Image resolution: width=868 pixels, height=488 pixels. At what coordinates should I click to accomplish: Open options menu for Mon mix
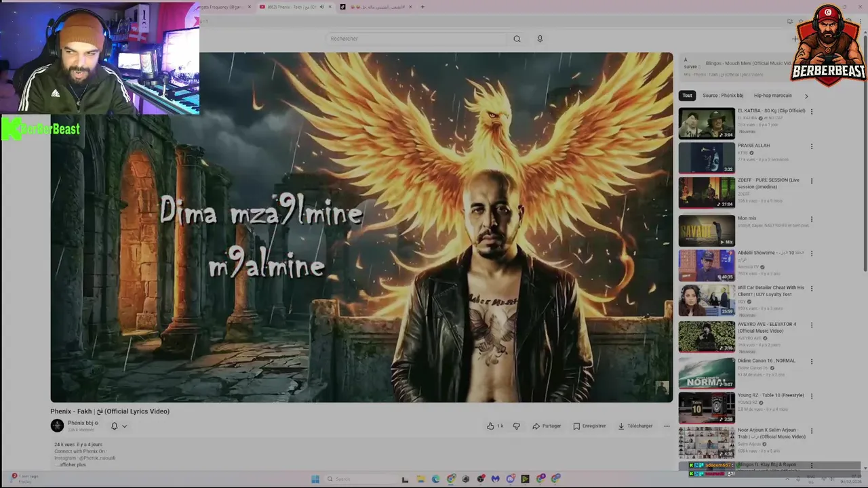(811, 219)
